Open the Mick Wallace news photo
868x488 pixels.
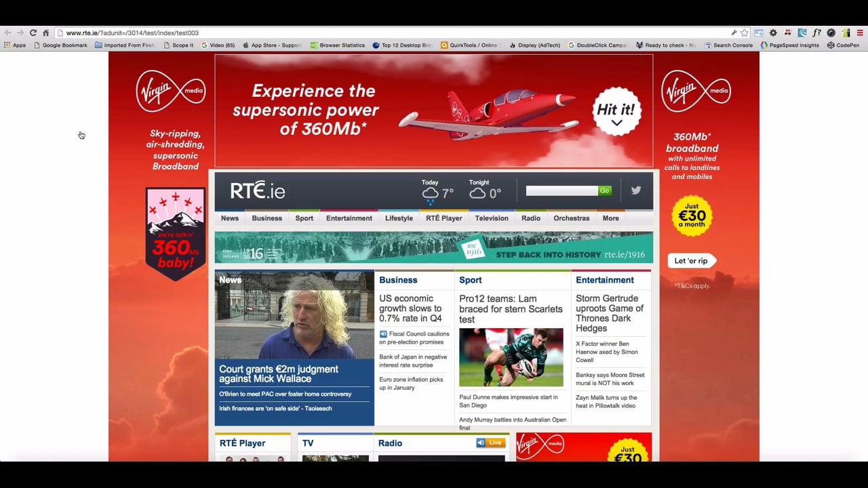point(294,314)
